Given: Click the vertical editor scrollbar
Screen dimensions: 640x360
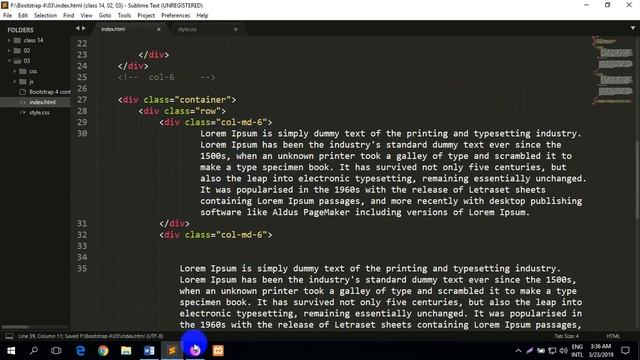Looking at the screenshot, I should (638, 181).
